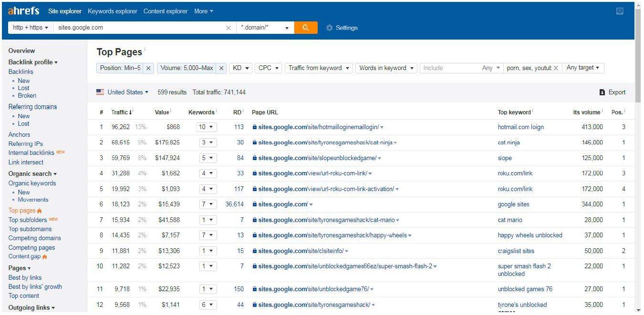The image size is (644, 315).
Task: Expand the *.domain/* mode dropdown
Action: tap(265, 28)
